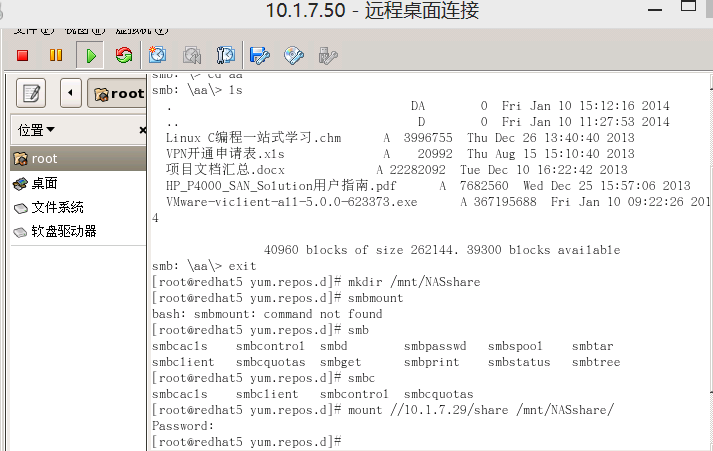Click the 'smb: \aa\> ls' command line
The height and width of the screenshot is (451, 713).
point(197,90)
